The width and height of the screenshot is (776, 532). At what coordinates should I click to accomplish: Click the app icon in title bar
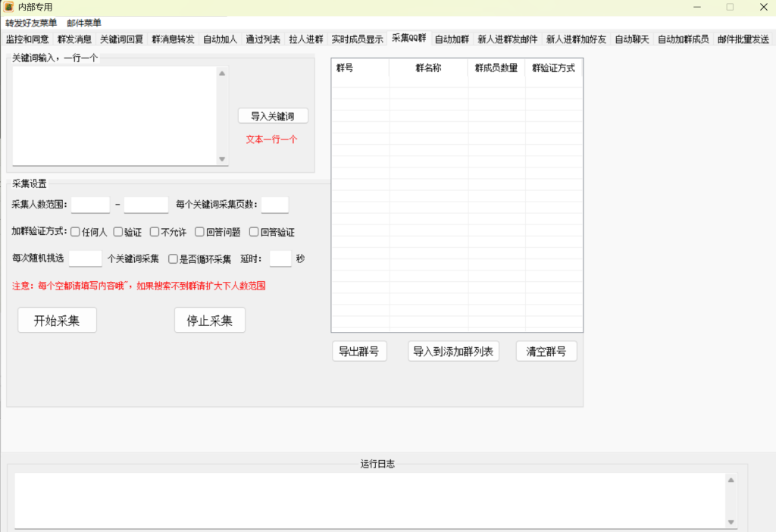click(9, 7)
